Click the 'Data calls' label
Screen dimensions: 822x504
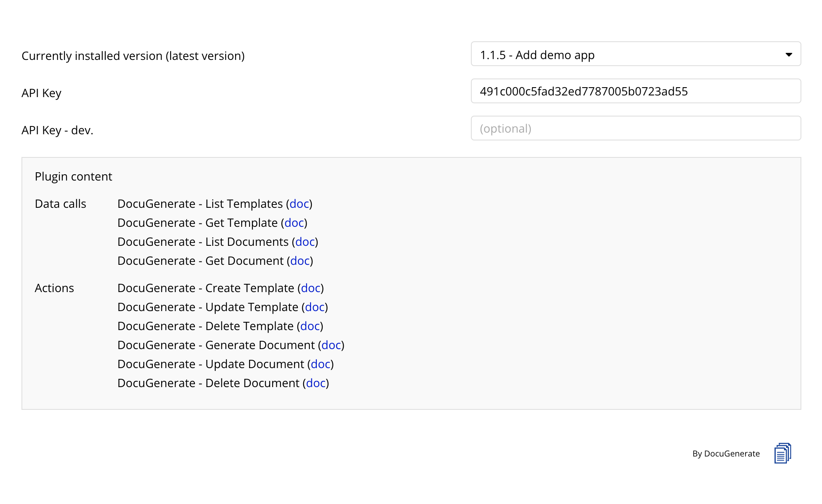[60, 204]
